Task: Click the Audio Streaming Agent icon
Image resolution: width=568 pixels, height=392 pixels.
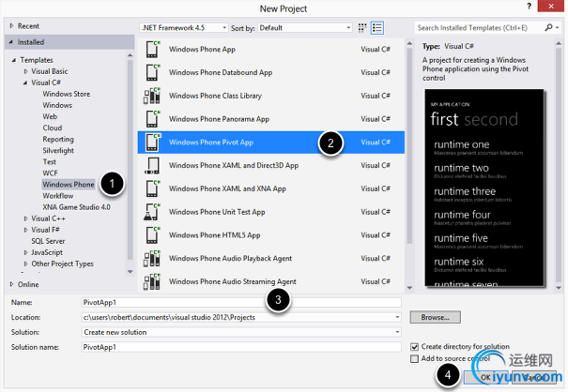Action: point(152,281)
